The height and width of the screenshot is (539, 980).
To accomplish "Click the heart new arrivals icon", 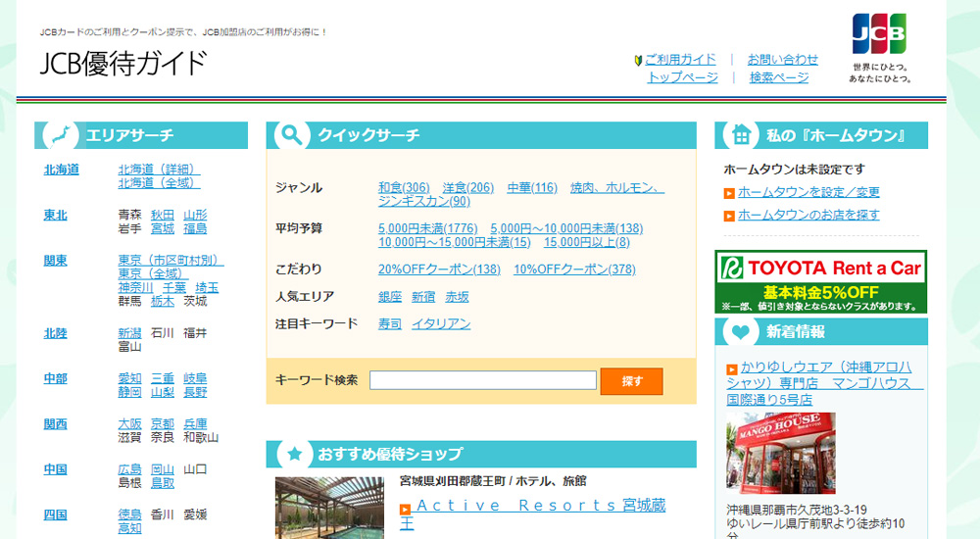I will (741, 331).
